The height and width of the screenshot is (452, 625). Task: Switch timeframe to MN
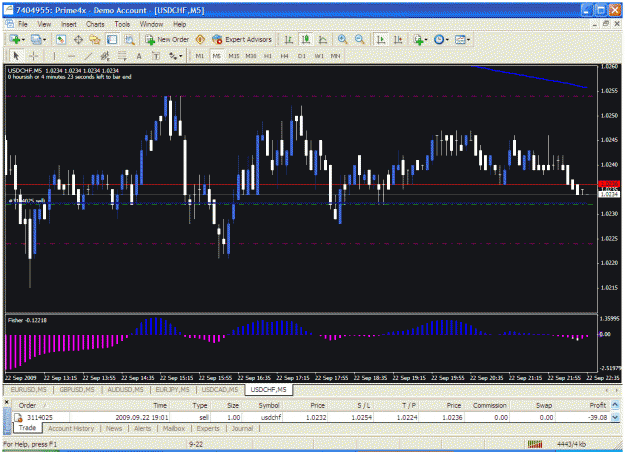click(335, 56)
